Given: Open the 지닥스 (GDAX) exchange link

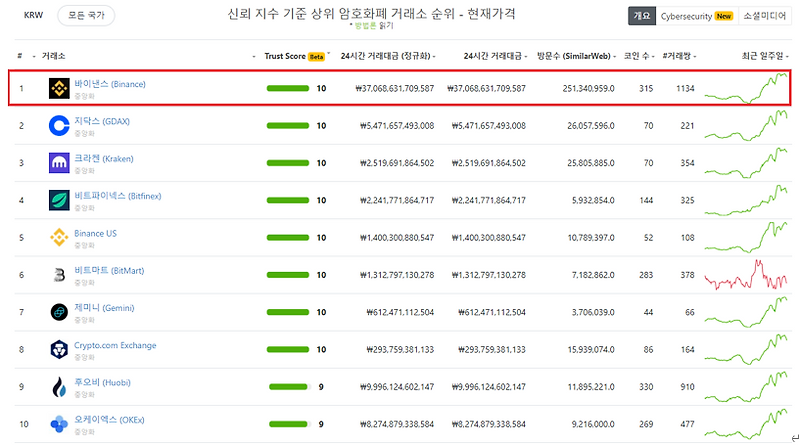Looking at the screenshot, I should click(x=102, y=121).
